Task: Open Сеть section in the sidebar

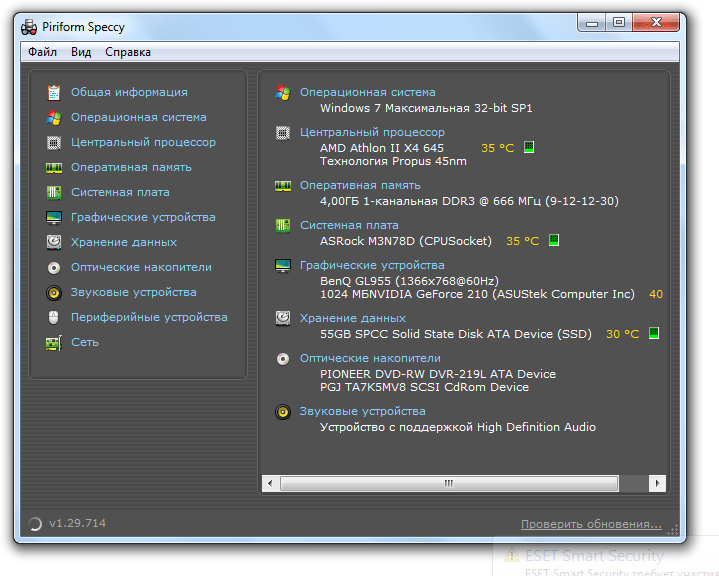Action: (85, 342)
